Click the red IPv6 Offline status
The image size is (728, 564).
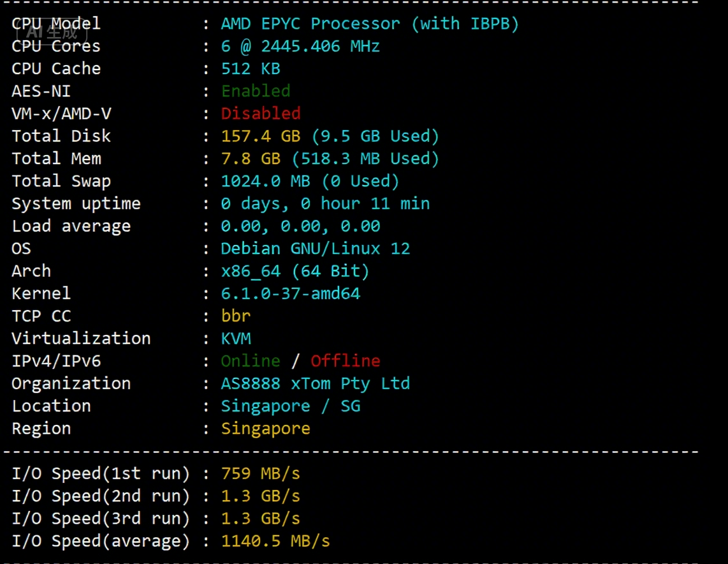346,361
